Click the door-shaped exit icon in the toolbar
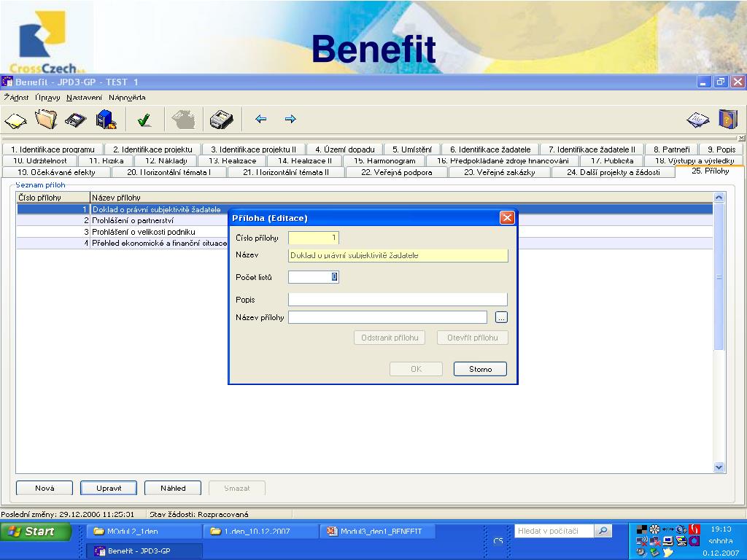Viewport: 747px width, 560px height. point(727,119)
